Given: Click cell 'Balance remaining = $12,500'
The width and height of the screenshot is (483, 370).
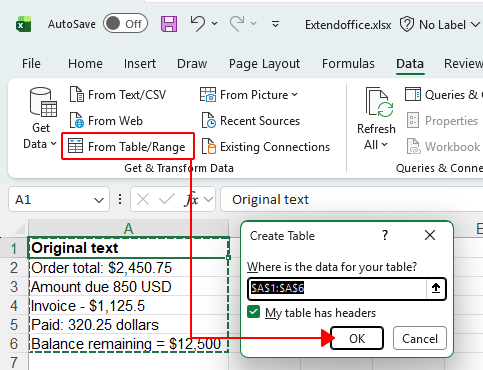Looking at the screenshot, I should [129, 344].
